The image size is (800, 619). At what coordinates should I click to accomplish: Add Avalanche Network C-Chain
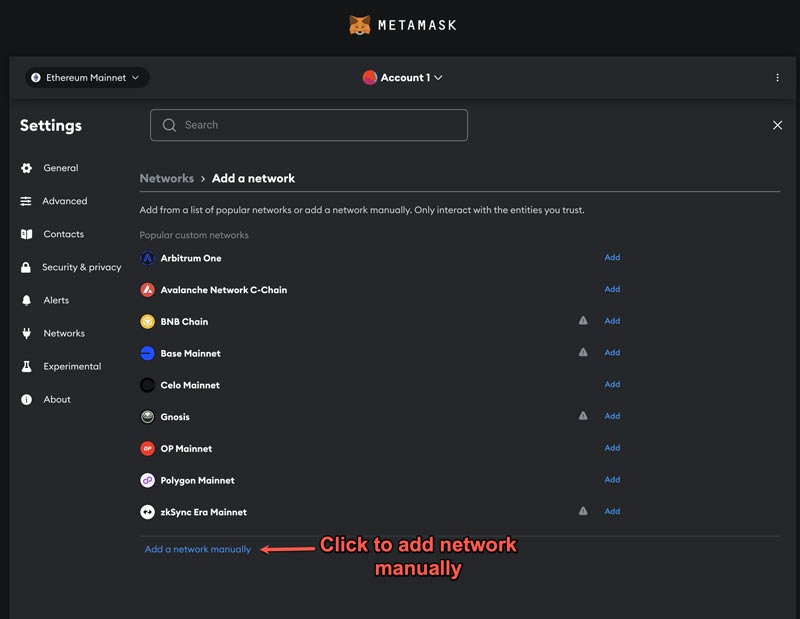click(x=612, y=289)
